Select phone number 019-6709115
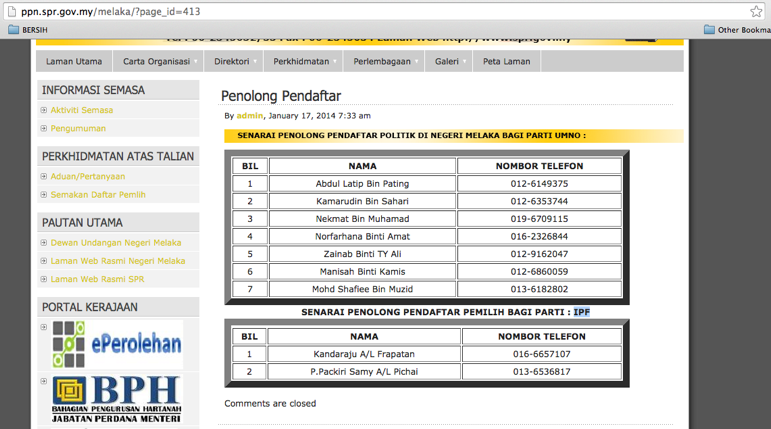The image size is (771, 429). click(539, 219)
